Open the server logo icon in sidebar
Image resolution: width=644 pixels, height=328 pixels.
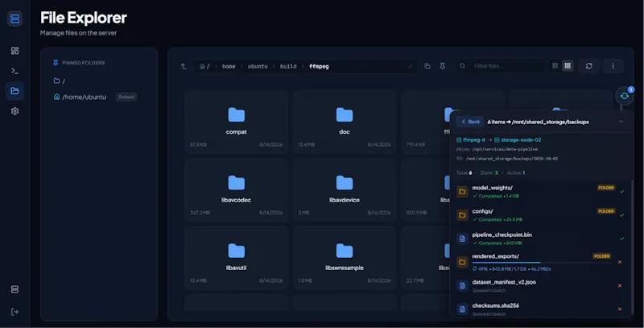click(14, 19)
